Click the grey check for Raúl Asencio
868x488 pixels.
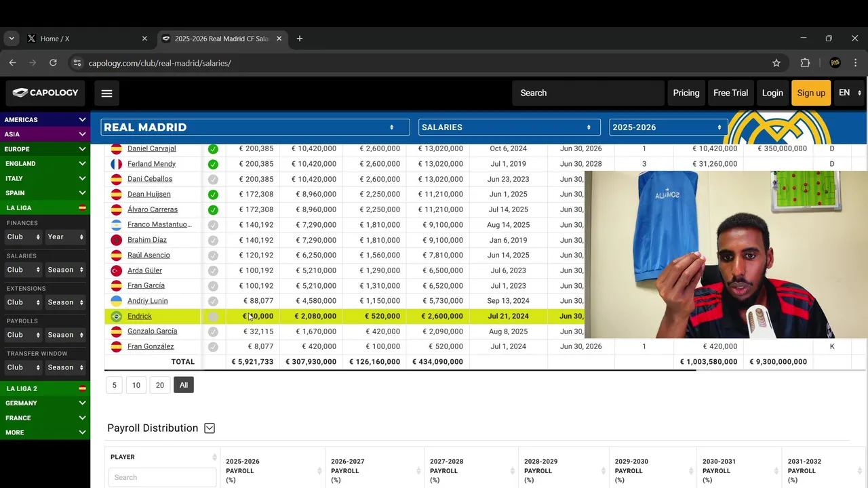coord(213,256)
